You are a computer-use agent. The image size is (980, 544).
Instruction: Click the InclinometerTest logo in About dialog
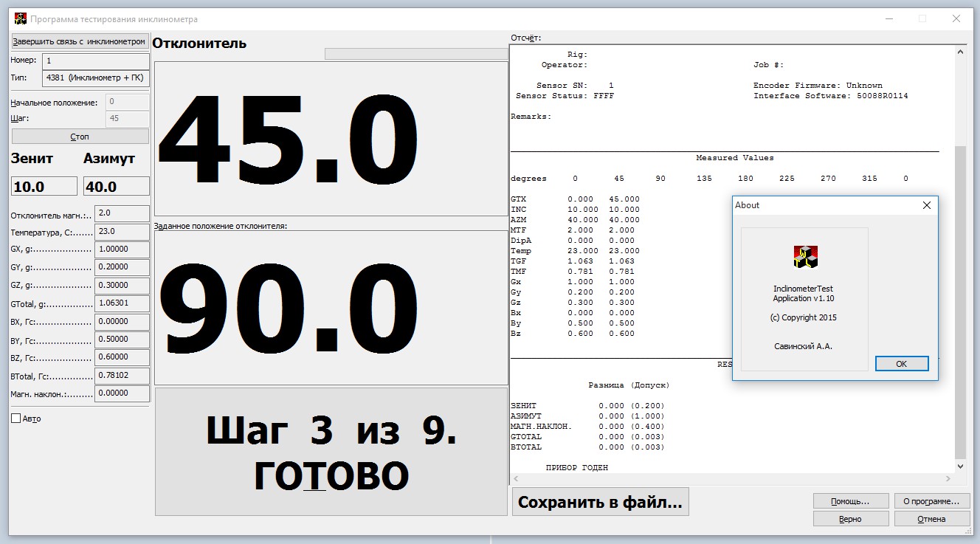coord(805,258)
